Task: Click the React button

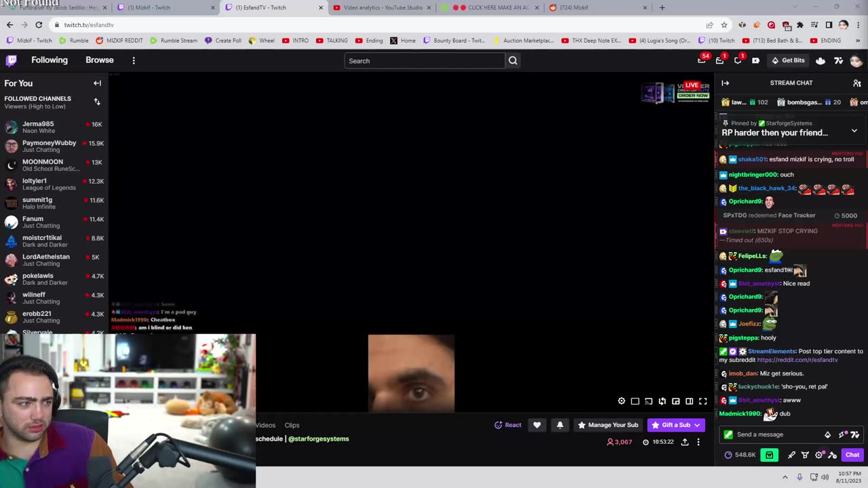Action: pyautogui.click(x=508, y=425)
